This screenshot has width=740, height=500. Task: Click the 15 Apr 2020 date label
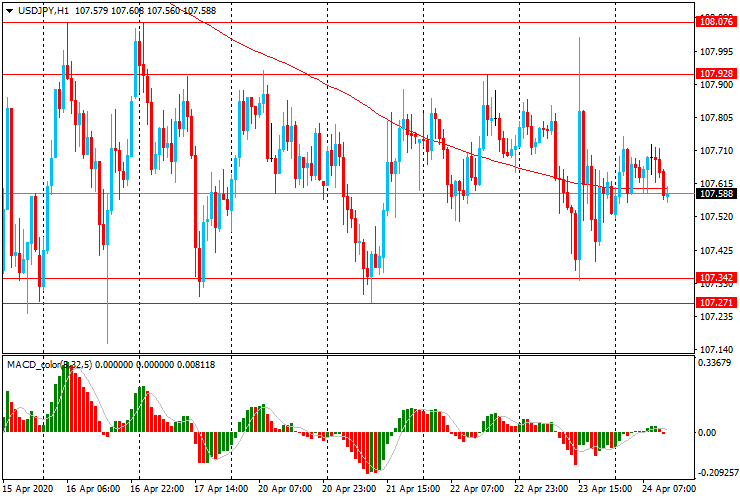point(28,488)
